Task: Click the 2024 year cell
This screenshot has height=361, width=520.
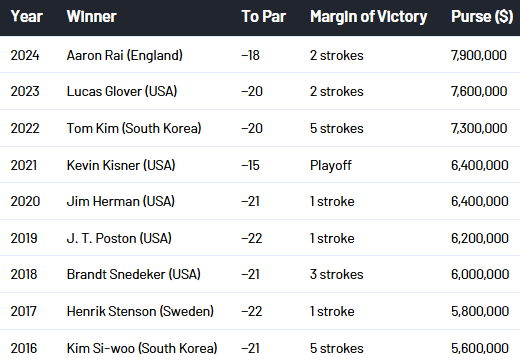Action: click(25, 55)
